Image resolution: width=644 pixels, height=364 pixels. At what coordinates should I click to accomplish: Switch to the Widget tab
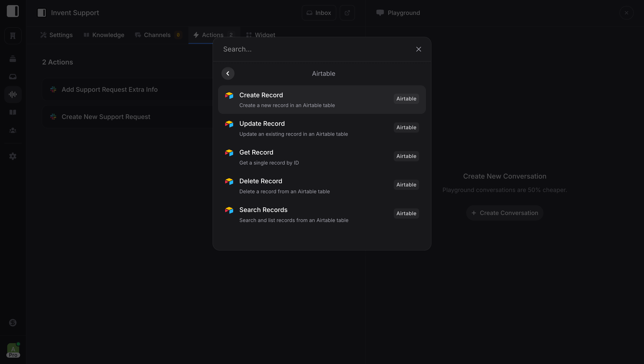[261, 35]
